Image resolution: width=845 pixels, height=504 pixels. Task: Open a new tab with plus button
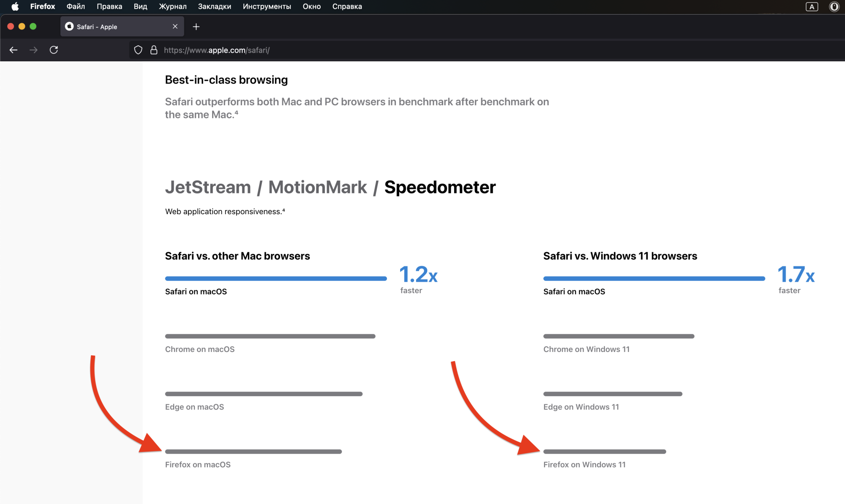pos(196,27)
